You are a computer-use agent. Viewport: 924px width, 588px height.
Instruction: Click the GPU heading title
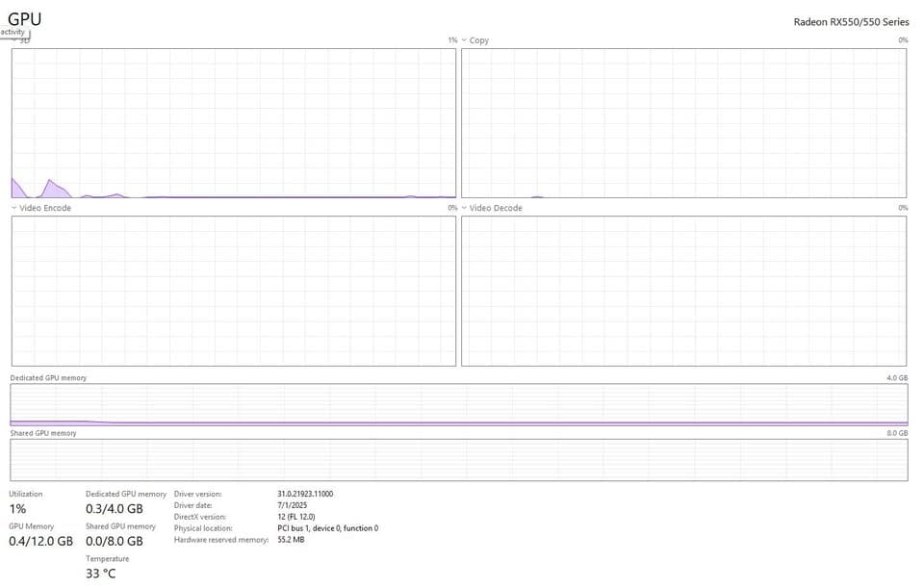click(x=25, y=18)
